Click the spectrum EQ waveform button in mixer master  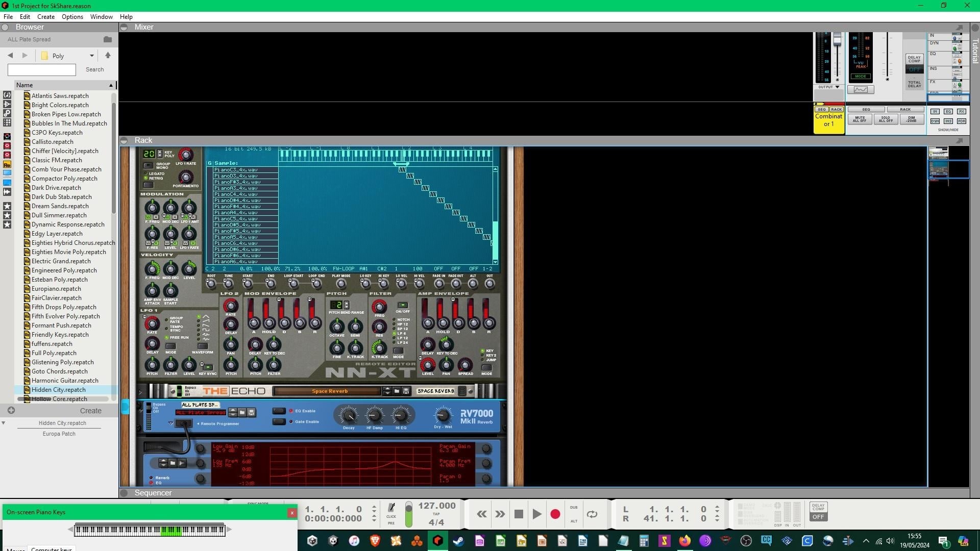point(861,90)
